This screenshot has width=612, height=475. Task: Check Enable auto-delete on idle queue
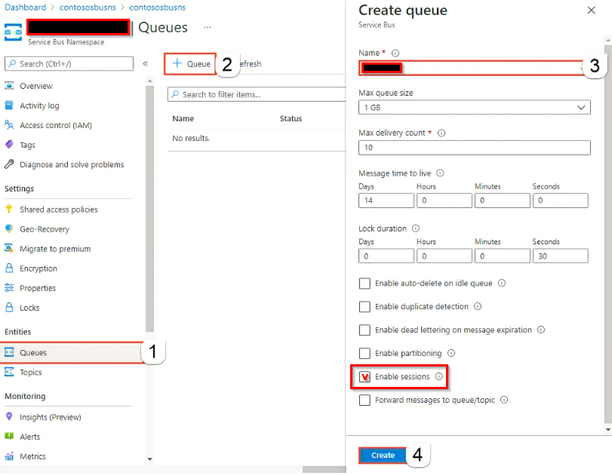[x=365, y=283]
